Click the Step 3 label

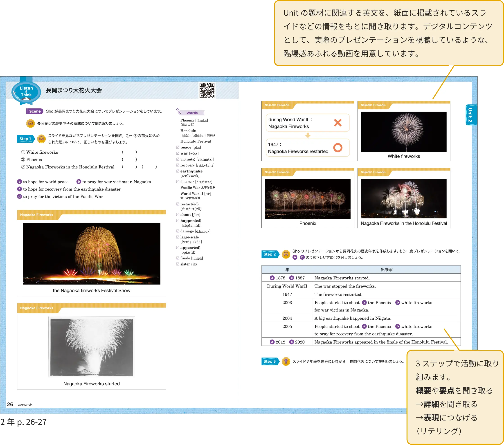coord(270,362)
